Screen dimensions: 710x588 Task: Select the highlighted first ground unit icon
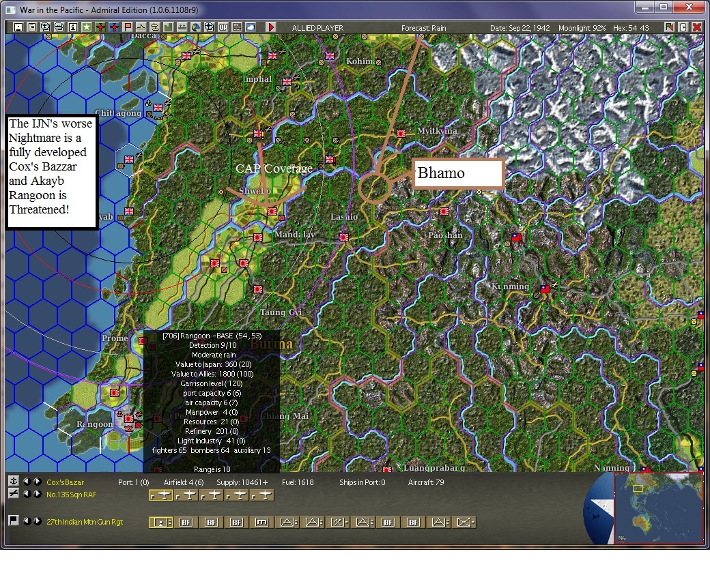(160, 523)
